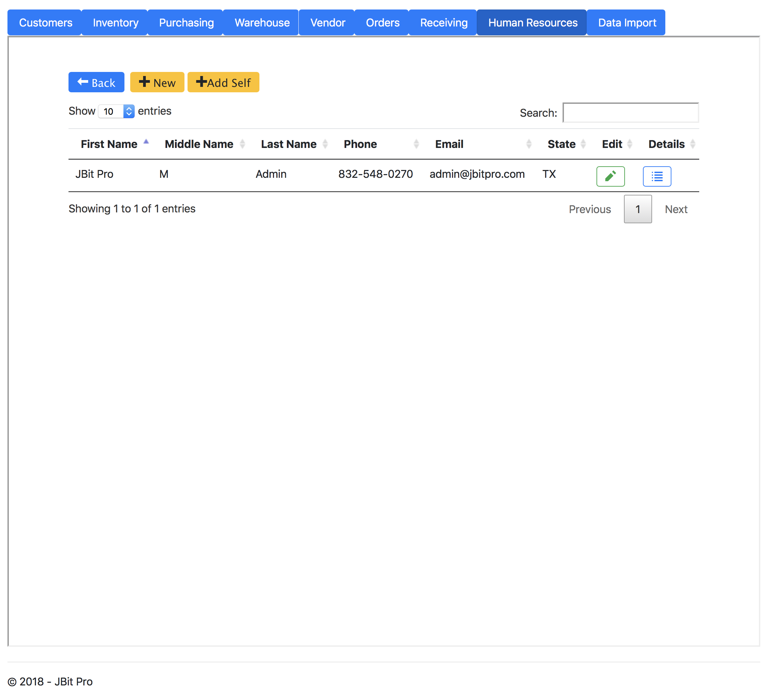The width and height of the screenshot is (784, 699).
Task: Click the Admin last name cell
Action: click(271, 174)
